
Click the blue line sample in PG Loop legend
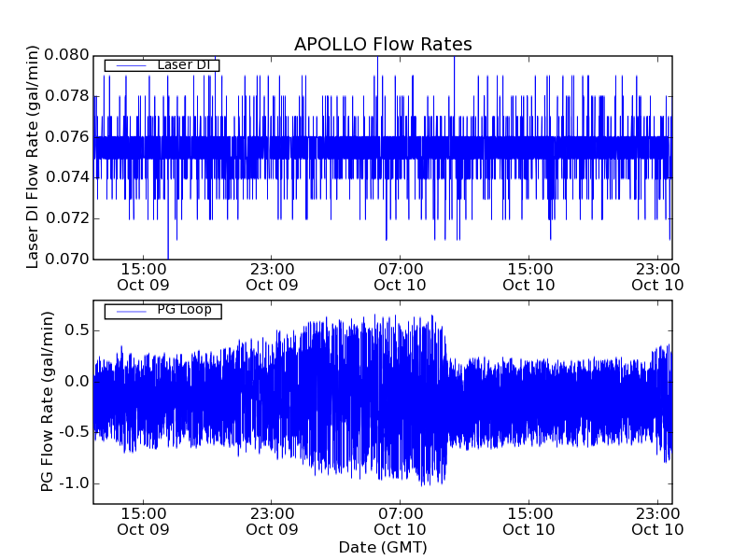(128, 311)
